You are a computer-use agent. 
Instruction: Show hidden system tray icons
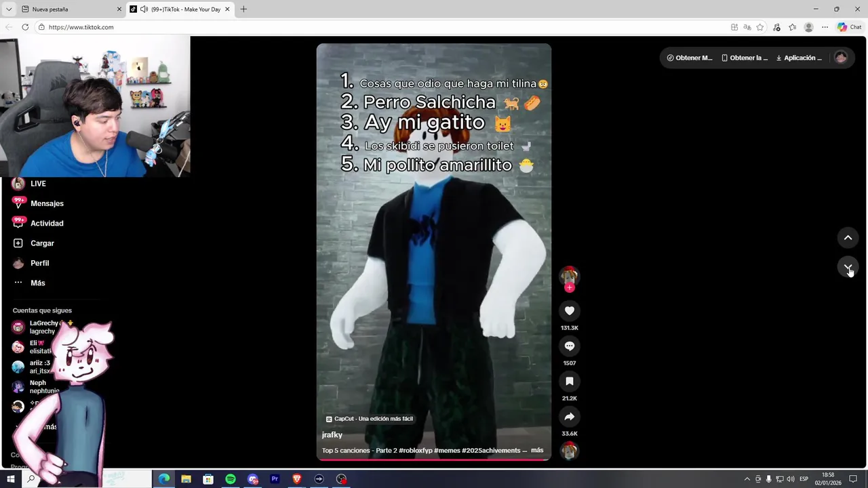[x=747, y=479]
